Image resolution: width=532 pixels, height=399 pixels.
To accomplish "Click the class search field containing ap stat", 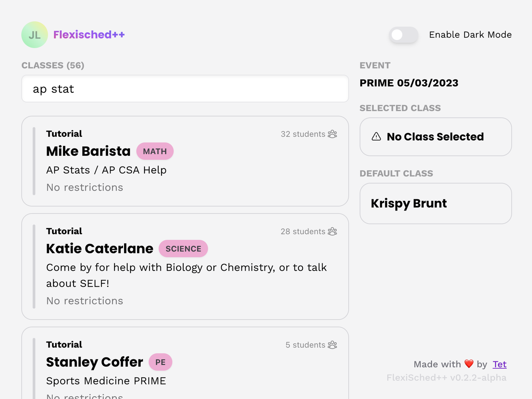I will click(x=185, y=89).
